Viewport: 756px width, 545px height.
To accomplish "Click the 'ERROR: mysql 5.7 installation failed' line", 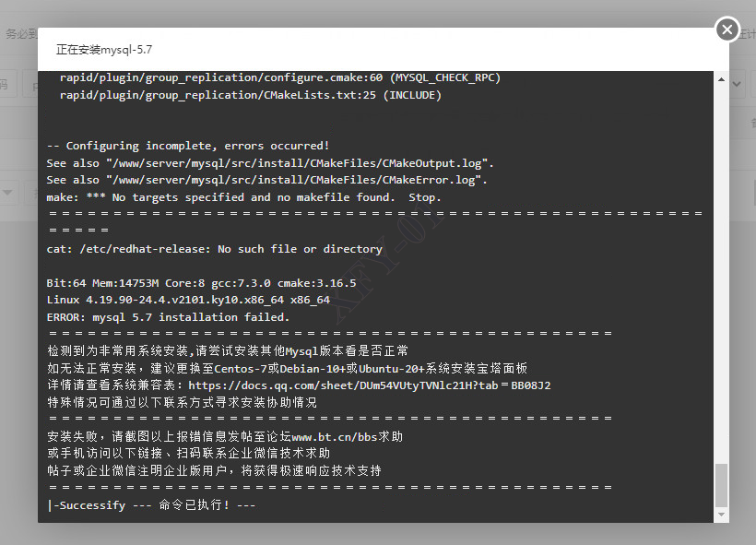I will pos(168,317).
